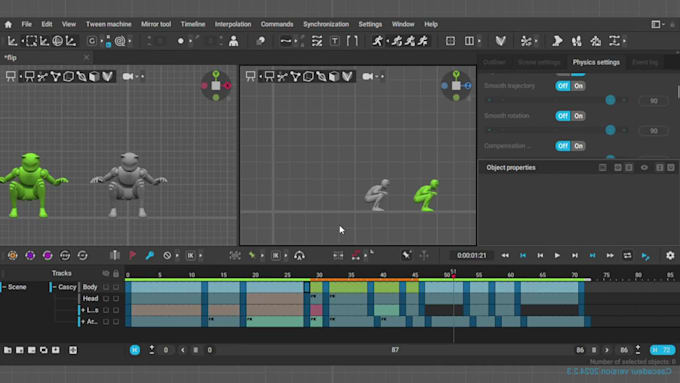Image resolution: width=680 pixels, height=383 pixels.
Task: Toggle visibility checkbox for the Body track
Action: tap(106, 287)
